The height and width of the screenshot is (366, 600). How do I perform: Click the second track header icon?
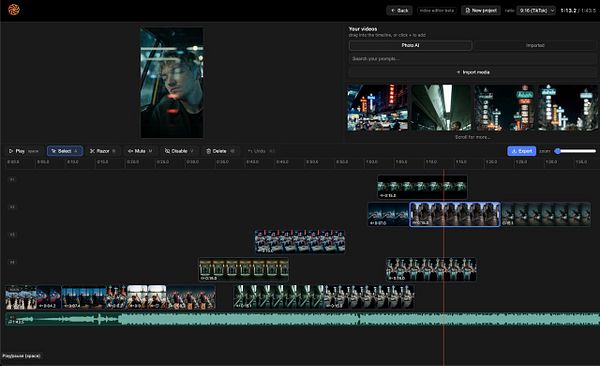12,207
